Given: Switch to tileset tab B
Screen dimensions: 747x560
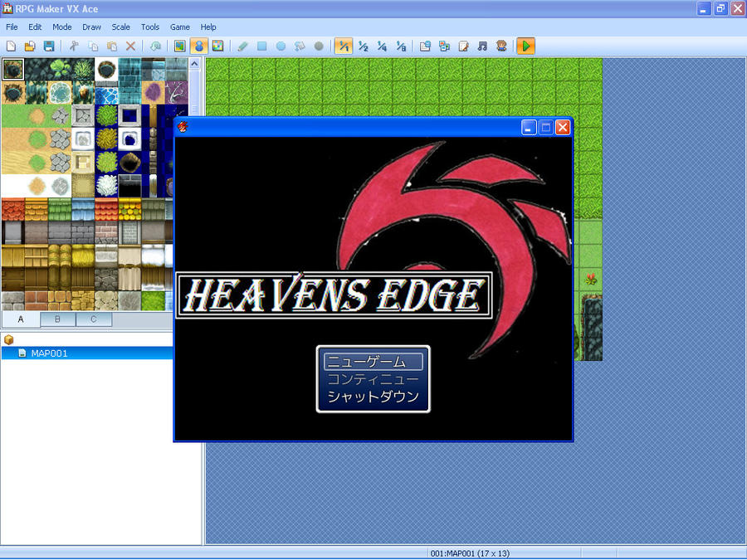Looking at the screenshot, I should tap(57, 319).
